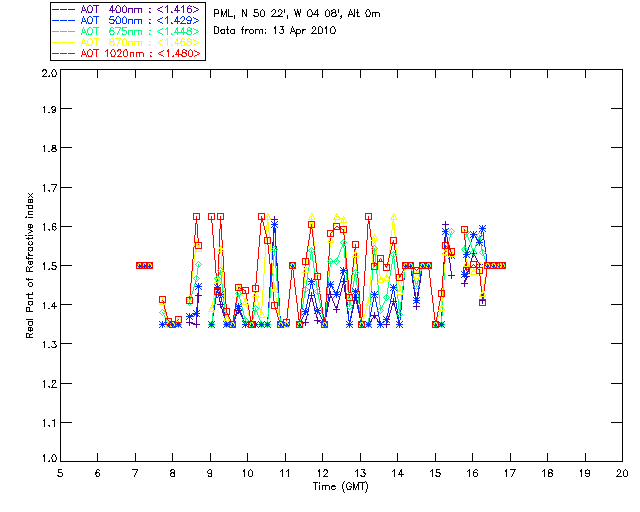Click the y-axis label 1.8

click(x=49, y=148)
